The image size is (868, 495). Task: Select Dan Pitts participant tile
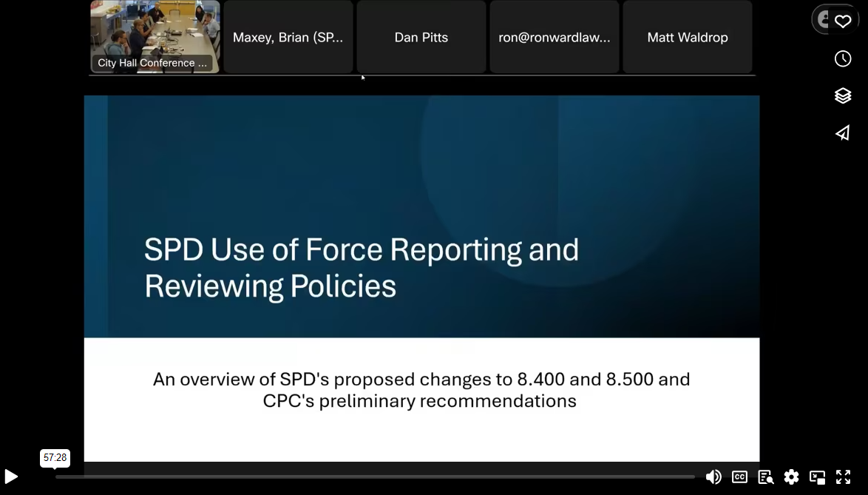pos(421,37)
